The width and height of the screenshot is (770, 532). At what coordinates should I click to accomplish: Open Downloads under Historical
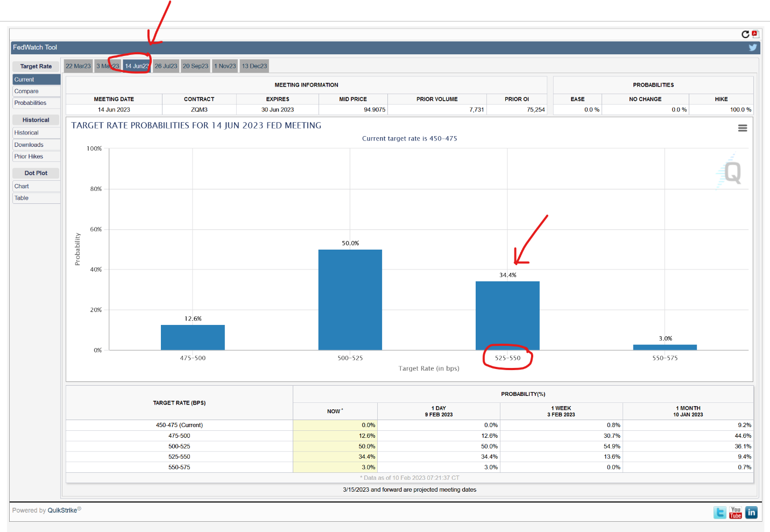click(29, 145)
